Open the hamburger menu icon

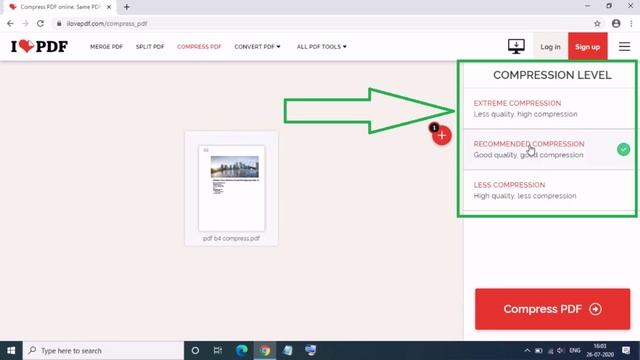point(624,47)
